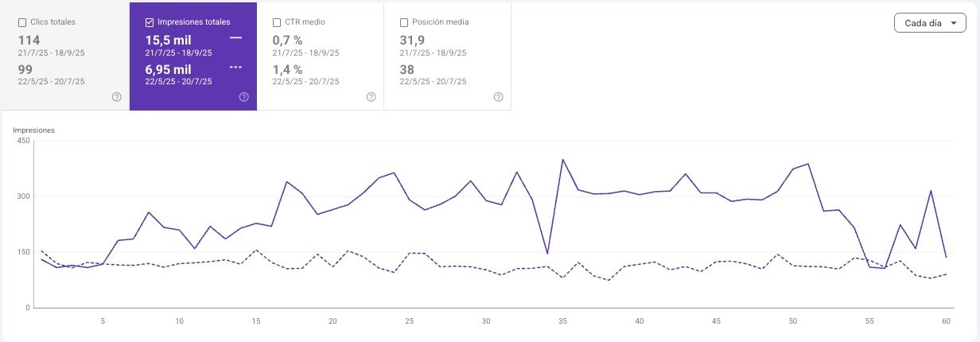Click the solid line peak at day 35
The image size is (980, 342).
pos(562,159)
